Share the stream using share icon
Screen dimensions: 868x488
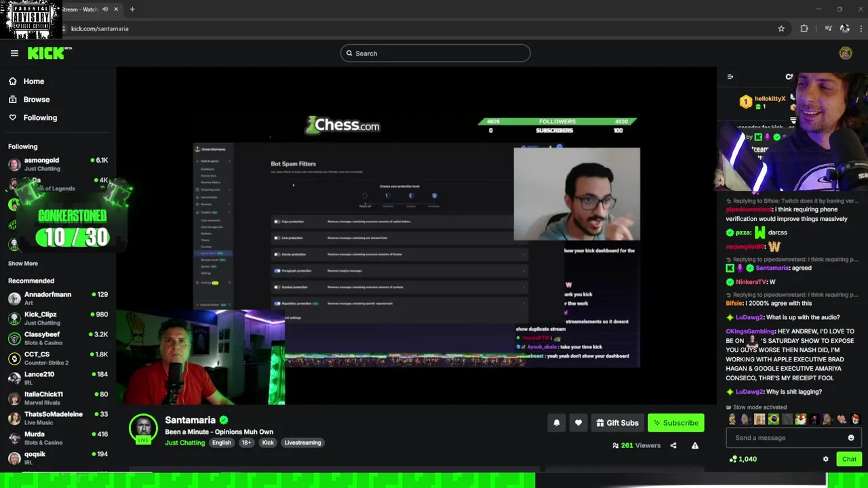(673, 445)
